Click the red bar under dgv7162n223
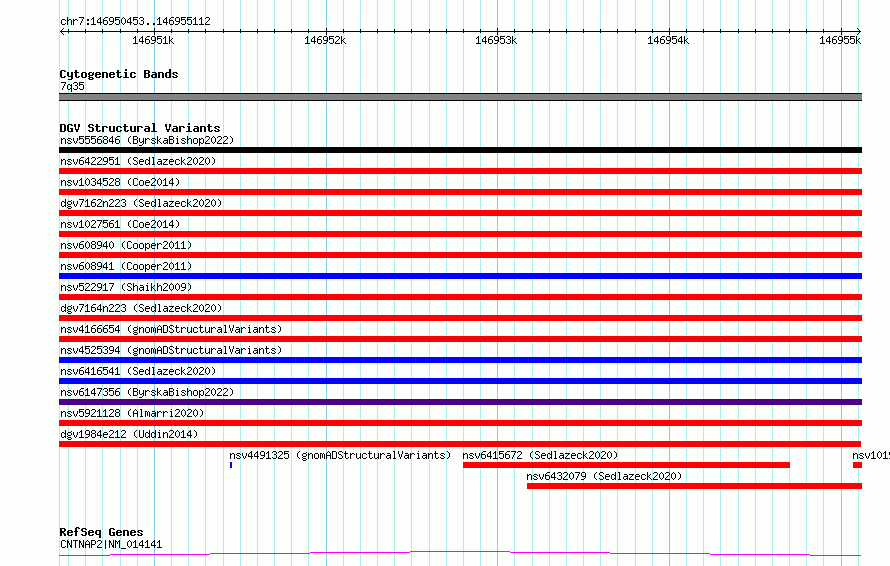890x566 pixels. coord(460,213)
